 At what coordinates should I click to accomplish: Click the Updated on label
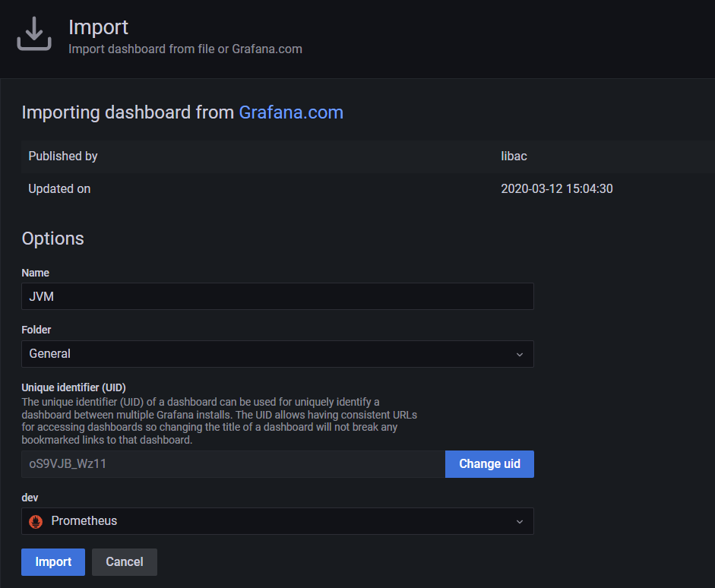pyautogui.click(x=59, y=188)
